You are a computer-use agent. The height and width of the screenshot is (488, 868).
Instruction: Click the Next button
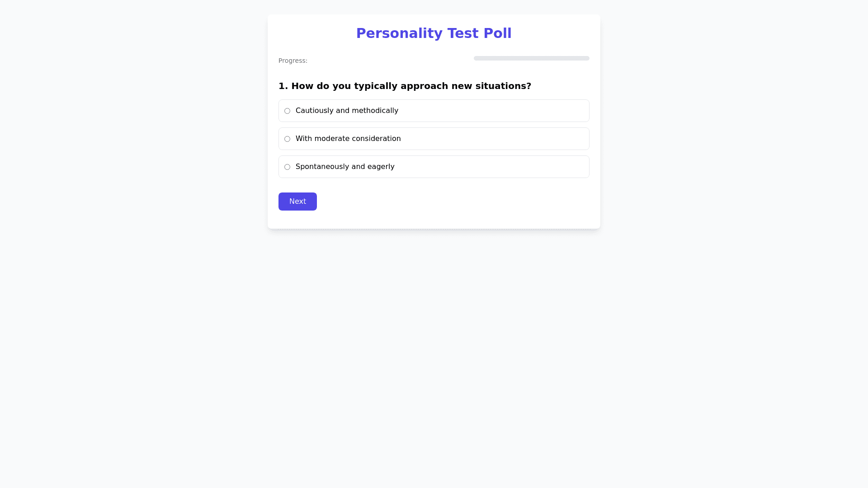pos(297,201)
